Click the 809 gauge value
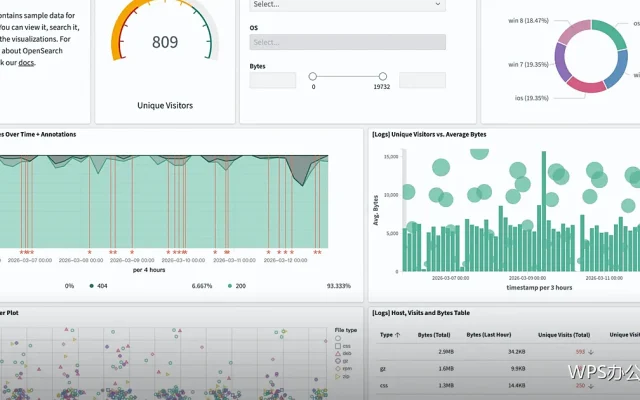Viewport: 640px width, 400px height. (165, 42)
